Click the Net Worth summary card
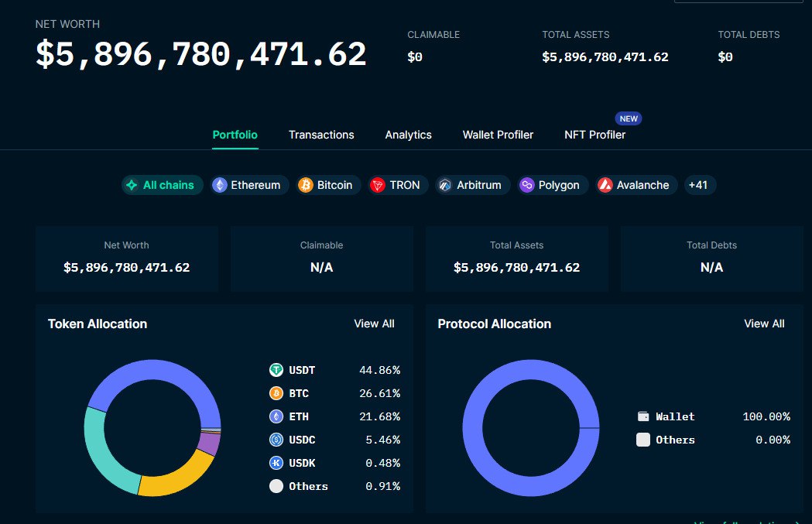 click(x=127, y=259)
